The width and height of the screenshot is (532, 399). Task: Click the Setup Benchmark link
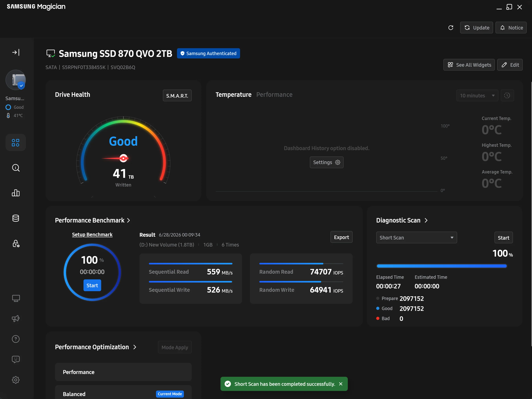coord(92,235)
